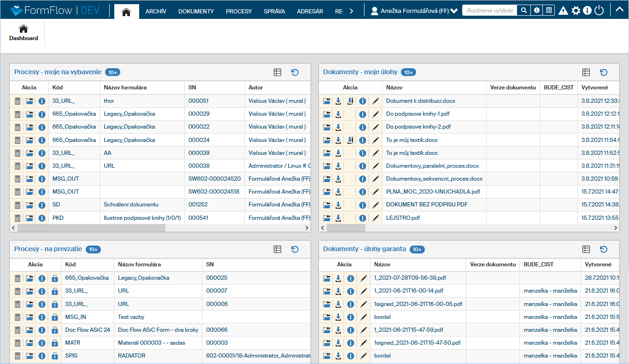This screenshot has width=629, height=364.
Task: Click the refresh icon in Procesy - moje na vybavenie
Action: click(x=295, y=72)
